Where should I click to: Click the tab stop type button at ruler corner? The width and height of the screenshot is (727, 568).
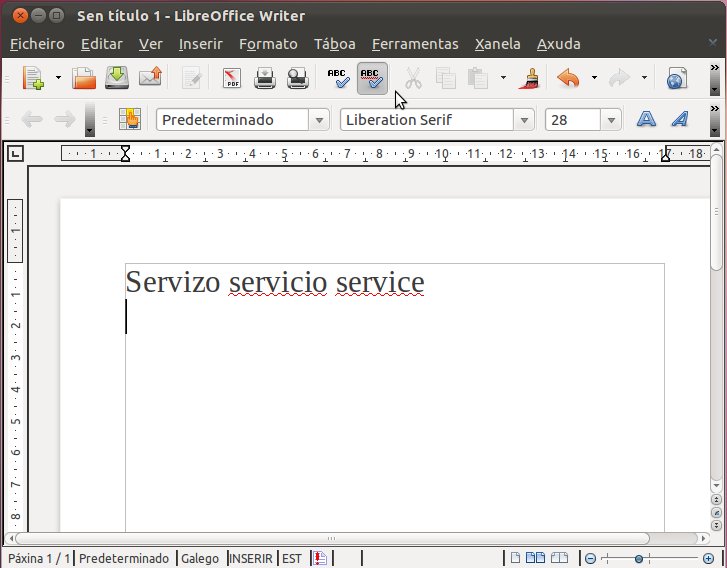click(x=15, y=153)
